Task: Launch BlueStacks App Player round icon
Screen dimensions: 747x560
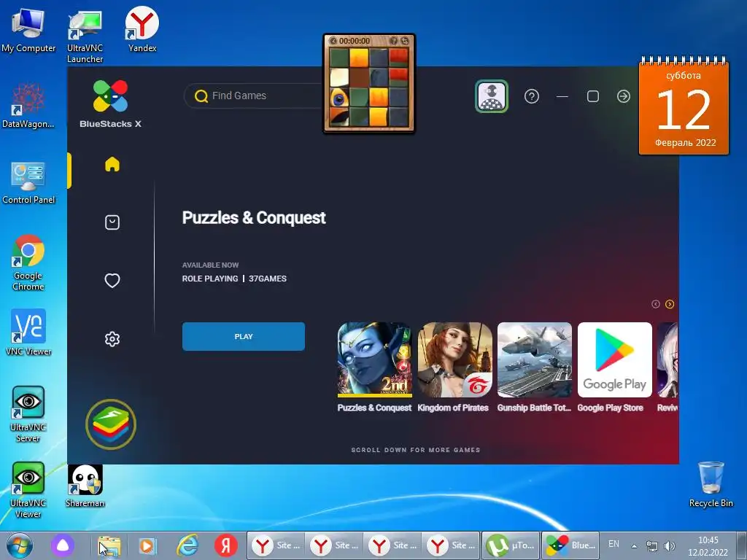Action: coord(111,424)
